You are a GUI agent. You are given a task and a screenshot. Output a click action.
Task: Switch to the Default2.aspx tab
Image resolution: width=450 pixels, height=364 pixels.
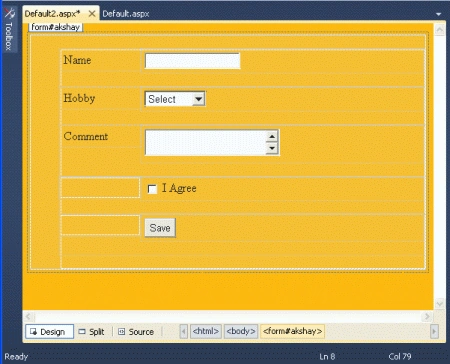click(x=52, y=14)
